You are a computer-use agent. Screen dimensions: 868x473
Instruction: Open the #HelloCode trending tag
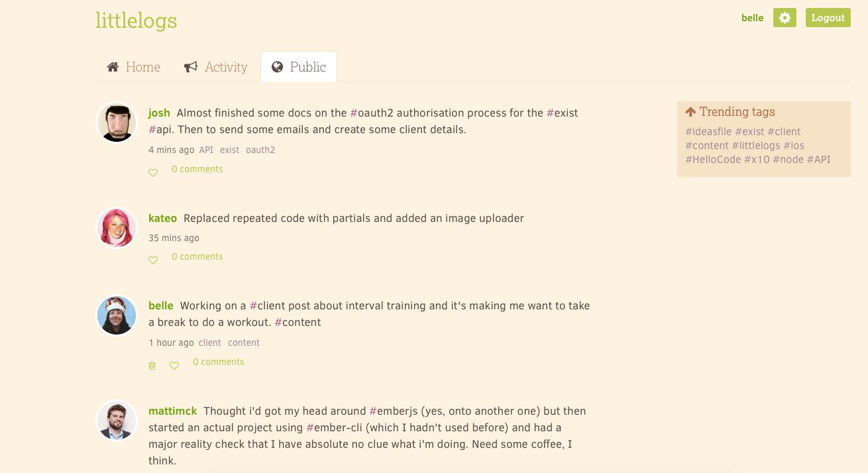(x=713, y=160)
